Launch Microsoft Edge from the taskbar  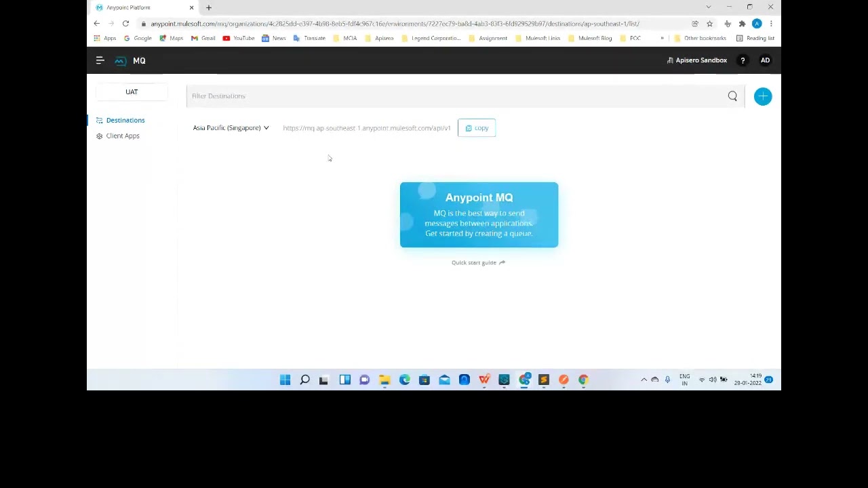[405, 380]
